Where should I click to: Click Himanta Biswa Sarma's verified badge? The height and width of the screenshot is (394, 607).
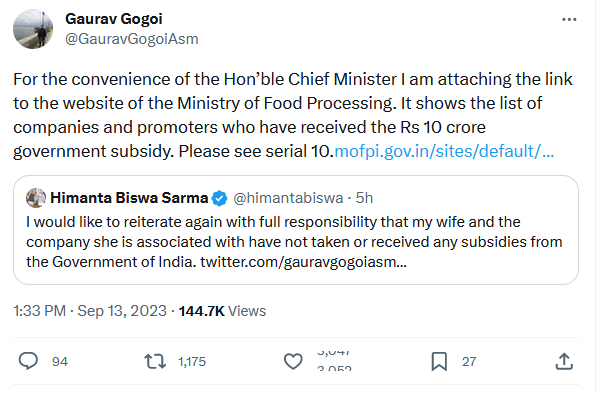220,198
